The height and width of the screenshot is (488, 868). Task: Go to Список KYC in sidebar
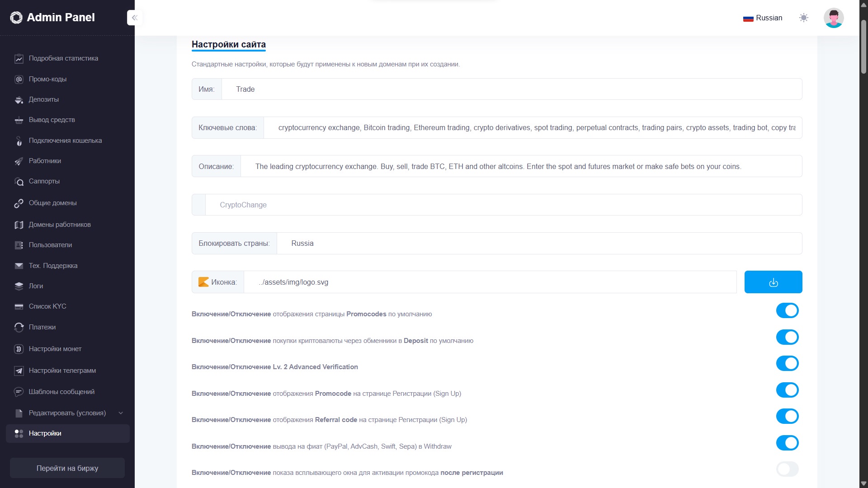click(47, 306)
